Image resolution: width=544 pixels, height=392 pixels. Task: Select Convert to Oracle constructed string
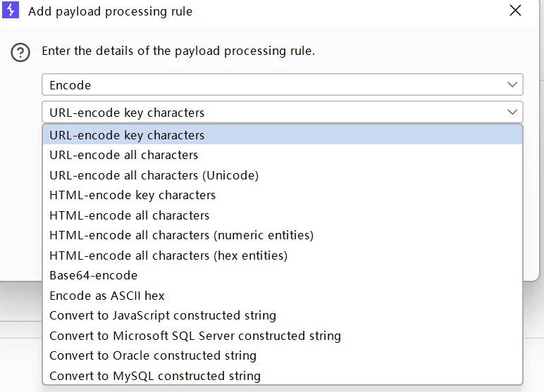point(153,355)
